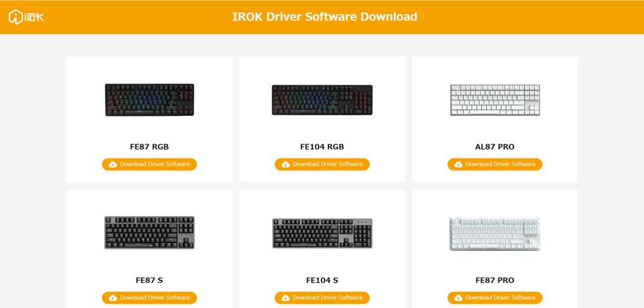Download Driver Software for FE87 RGB
The width and height of the screenshot is (644, 308).
[x=149, y=164]
